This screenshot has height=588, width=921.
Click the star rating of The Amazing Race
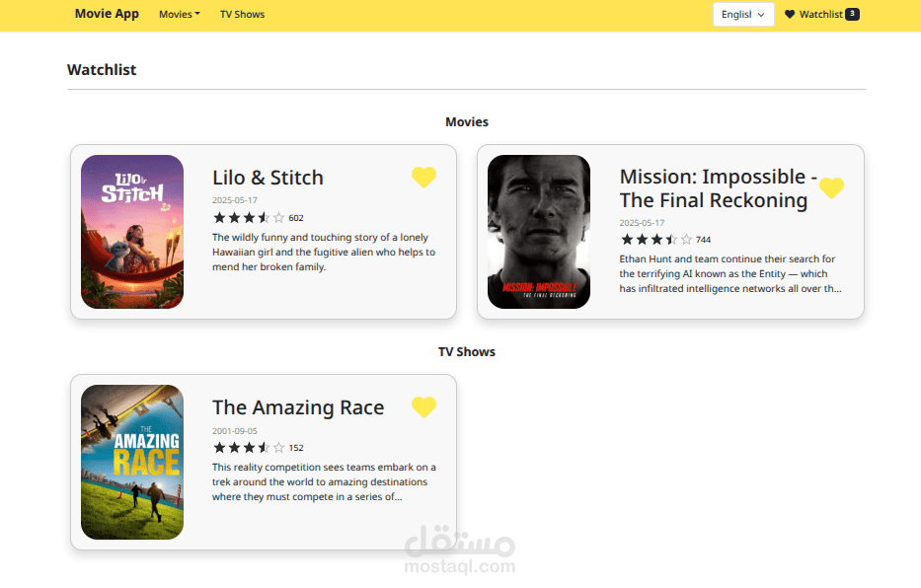click(x=249, y=448)
